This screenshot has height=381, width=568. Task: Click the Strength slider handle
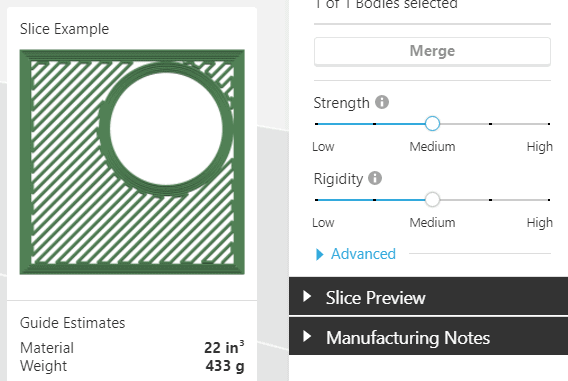432,123
